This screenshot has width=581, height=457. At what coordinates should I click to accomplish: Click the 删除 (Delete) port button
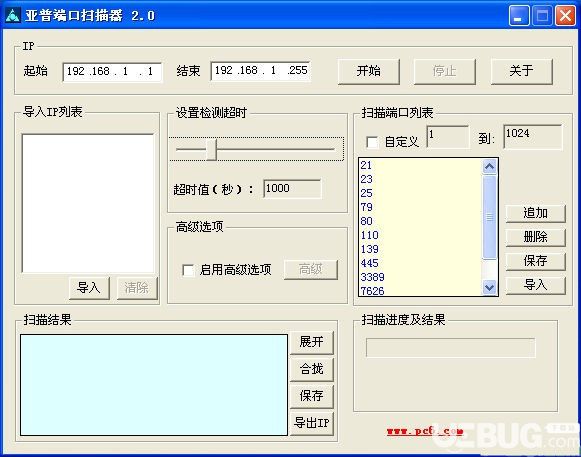tap(535, 237)
